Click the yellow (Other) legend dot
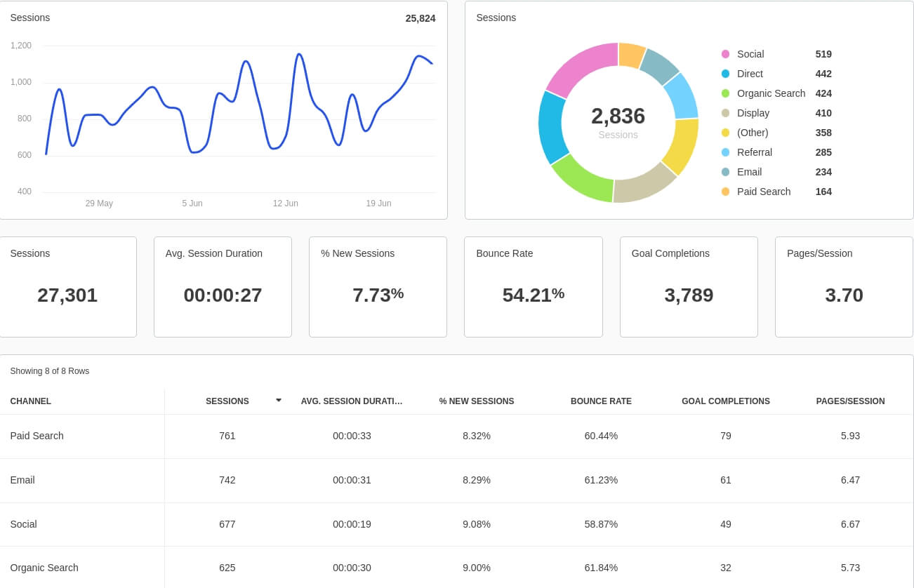 pyautogui.click(x=725, y=133)
